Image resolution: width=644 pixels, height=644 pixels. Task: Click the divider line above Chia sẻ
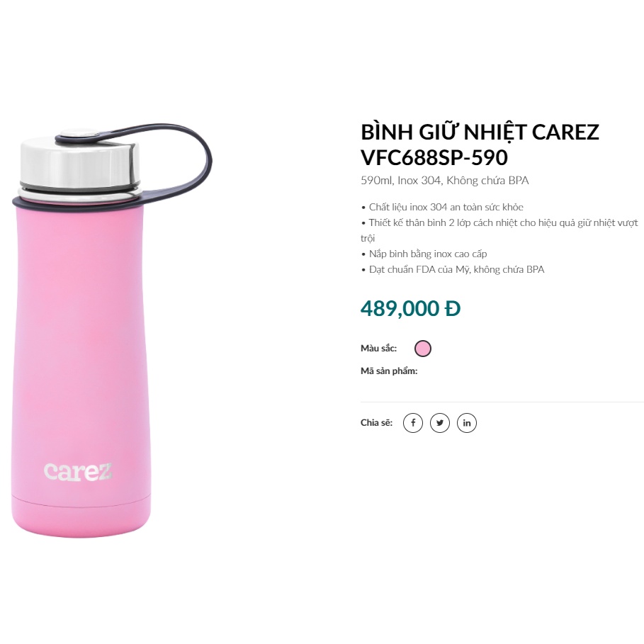coord(502,402)
